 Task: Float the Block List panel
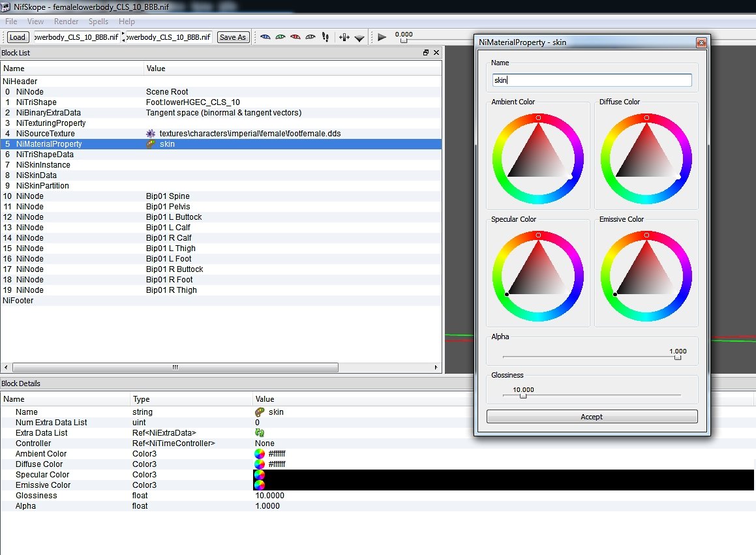[x=426, y=53]
